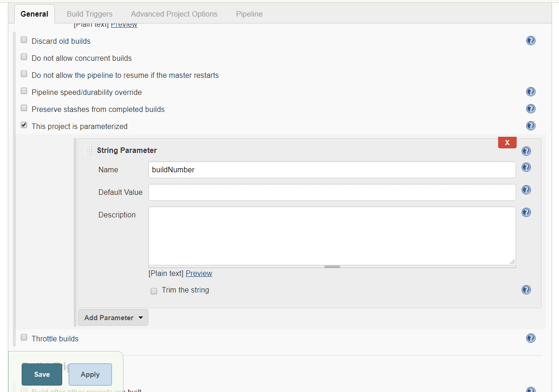Open help for Discard old builds
The image size is (559, 392).
pyautogui.click(x=530, y=41)
